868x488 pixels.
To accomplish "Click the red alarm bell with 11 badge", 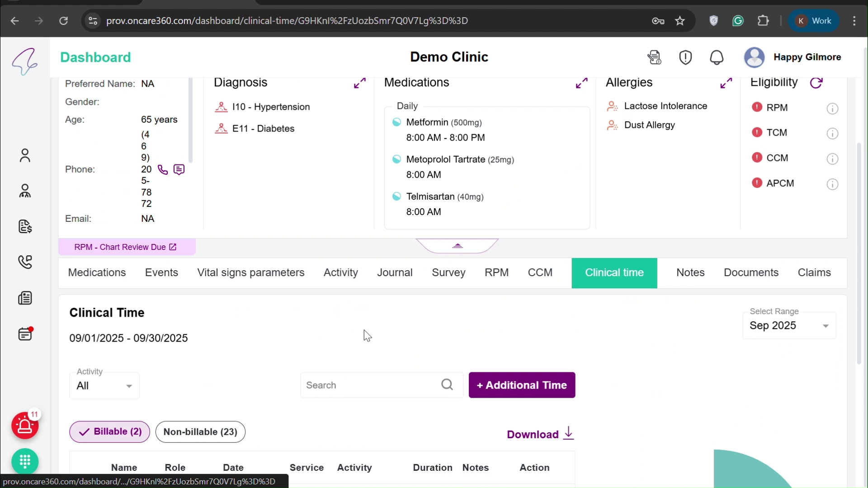I will click(x=25, y=426).
